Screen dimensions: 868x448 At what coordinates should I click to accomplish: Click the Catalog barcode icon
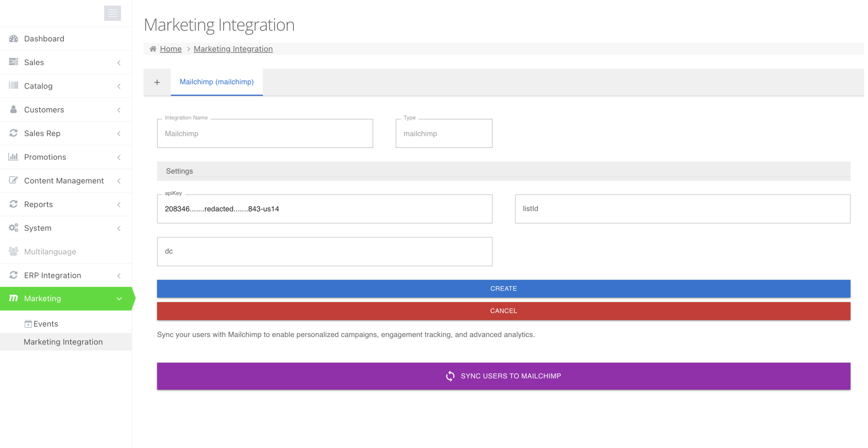point(13,85)
